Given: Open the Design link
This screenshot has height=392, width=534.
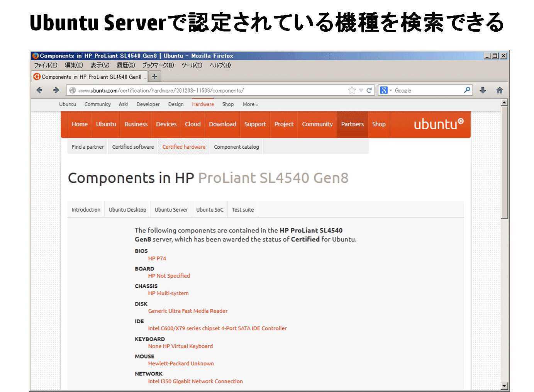Looking at the screenshot, I should (176, 104).
